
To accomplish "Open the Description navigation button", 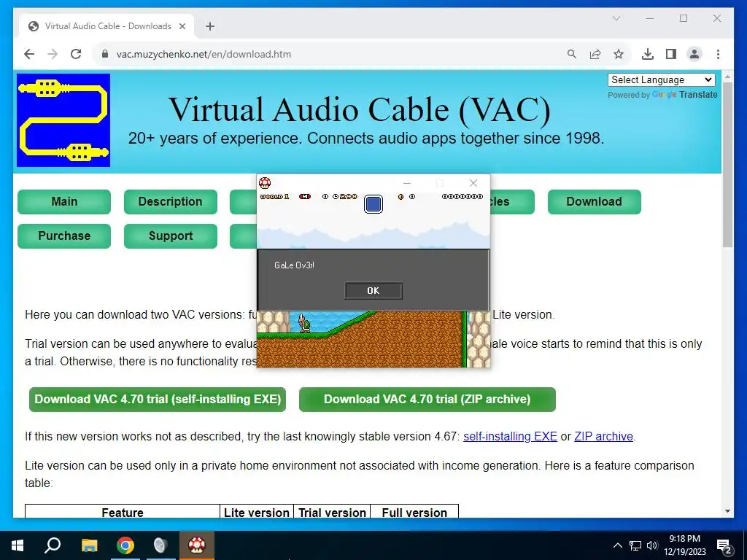I will point(171,202).
